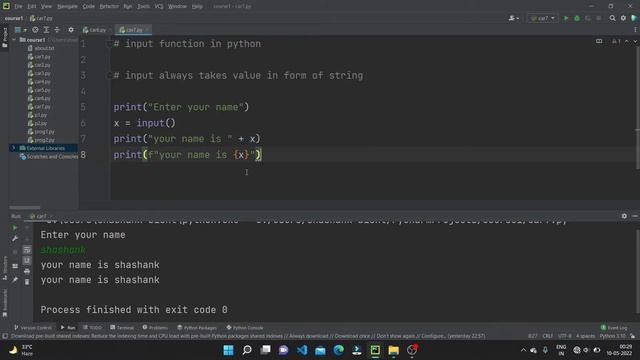Hide the Run tool window with minus icon
The image size is (640, 360).
[635, 216]
